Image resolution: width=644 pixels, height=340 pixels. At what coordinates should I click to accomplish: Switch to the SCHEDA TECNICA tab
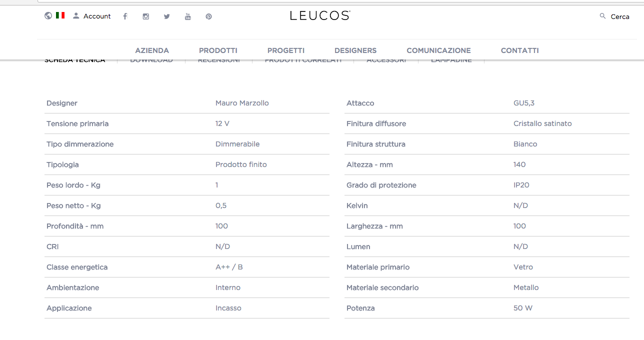(x=75, y=61)
